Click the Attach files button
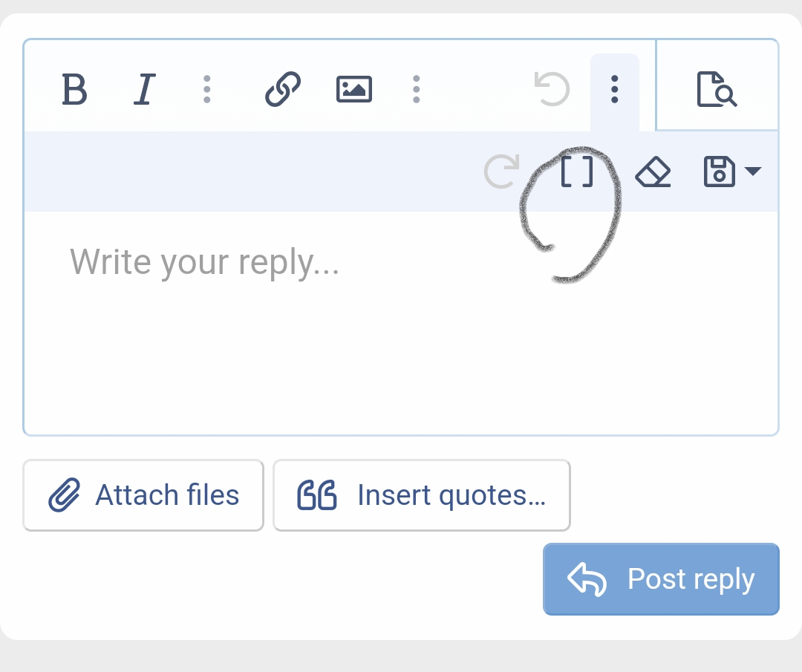Screen dimensions: 802x672 click(143, 495)
